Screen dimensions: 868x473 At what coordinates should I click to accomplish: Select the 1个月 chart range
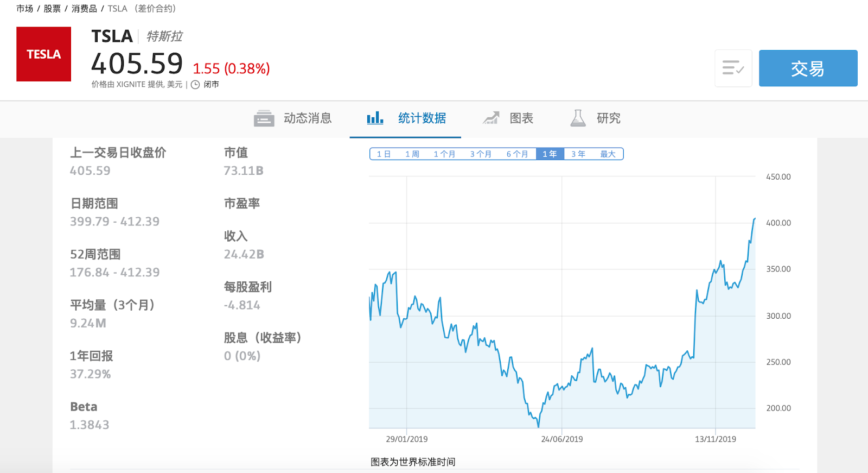pyautogui.click(x=444, y=154)
